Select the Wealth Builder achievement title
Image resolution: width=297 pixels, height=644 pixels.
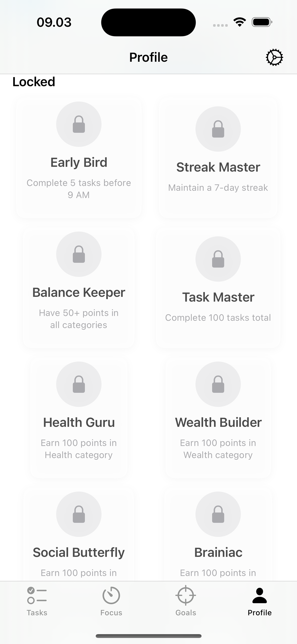pyautogui.click(x=218, y=423)
